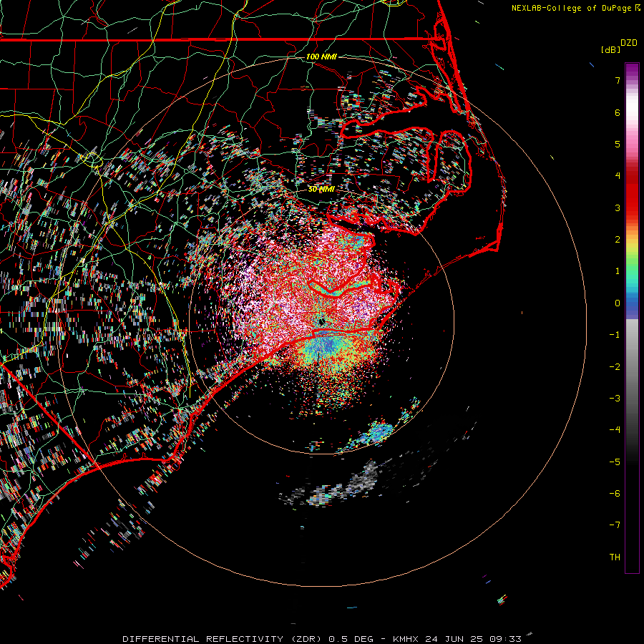
Task: Click the scale value -1
Action: pos(615,335)
